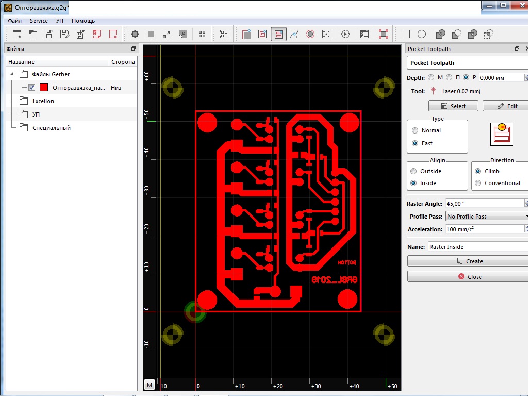Set alignment to Outside

[x=413, y=171]
